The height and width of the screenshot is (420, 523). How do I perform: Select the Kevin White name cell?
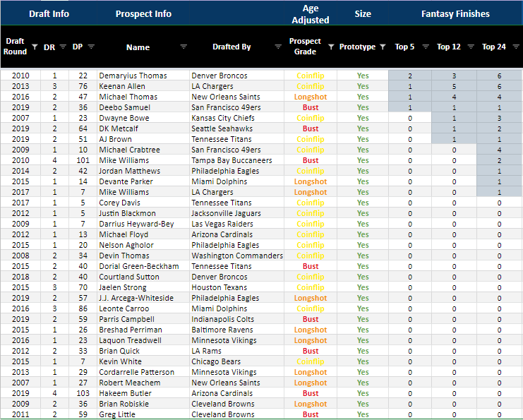click(143, 361)
